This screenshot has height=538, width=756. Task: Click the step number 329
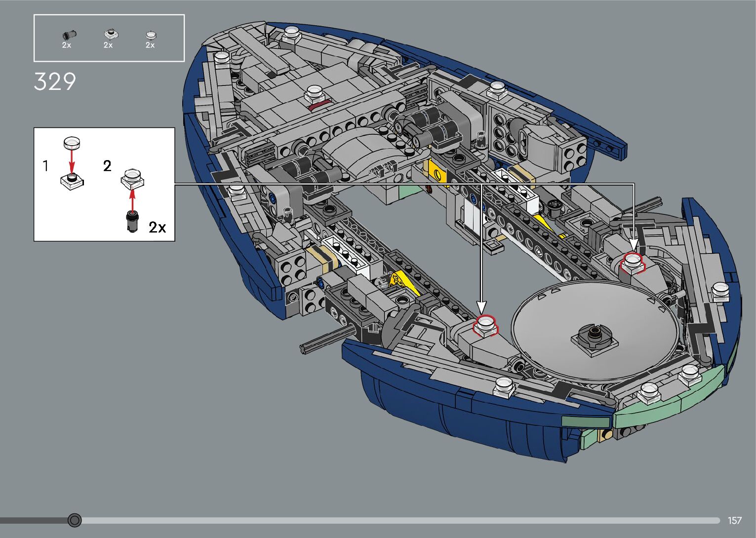click(x=55, y=82)
